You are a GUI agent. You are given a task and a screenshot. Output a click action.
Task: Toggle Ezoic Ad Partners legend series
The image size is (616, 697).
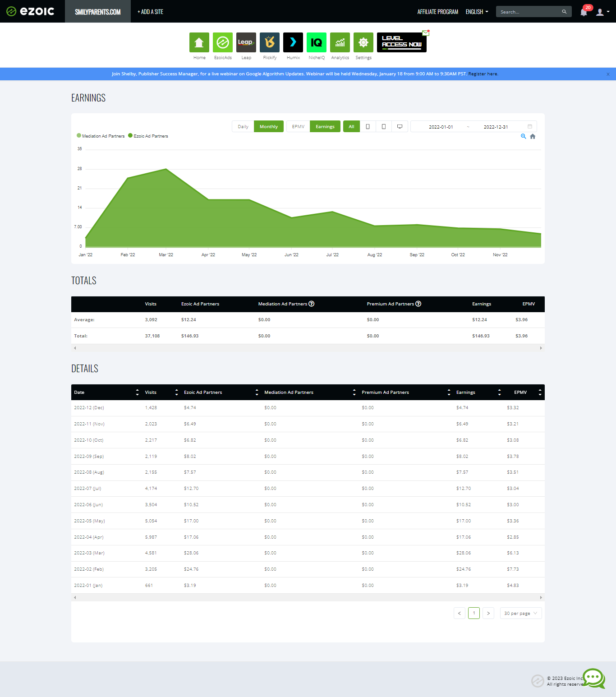coord(148,136)
